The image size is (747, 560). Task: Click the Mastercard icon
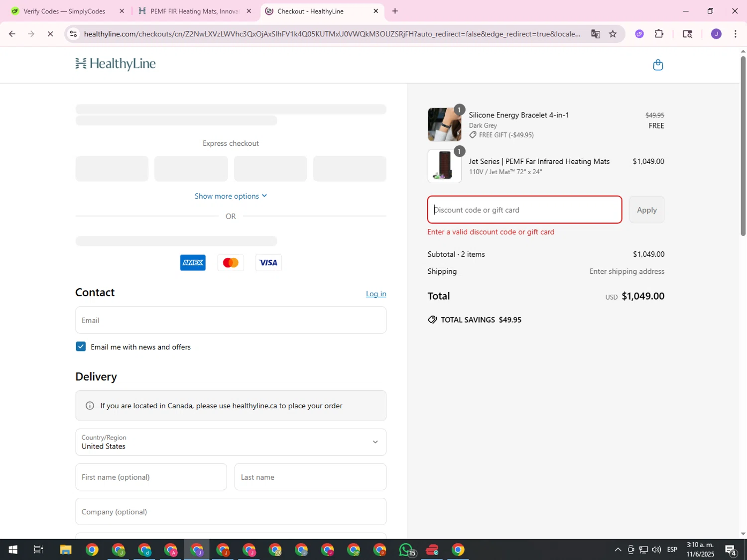pyautogui.click(x=231, y=263)
